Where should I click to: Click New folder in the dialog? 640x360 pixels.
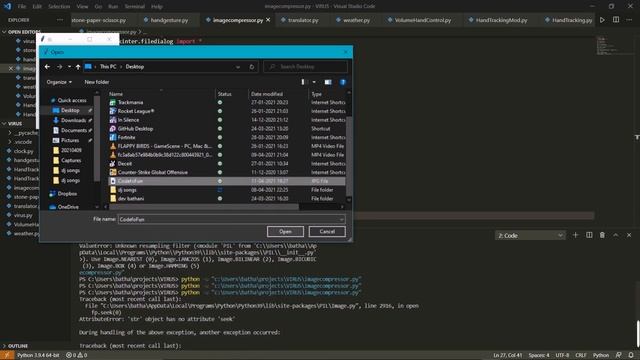point(97,82)
